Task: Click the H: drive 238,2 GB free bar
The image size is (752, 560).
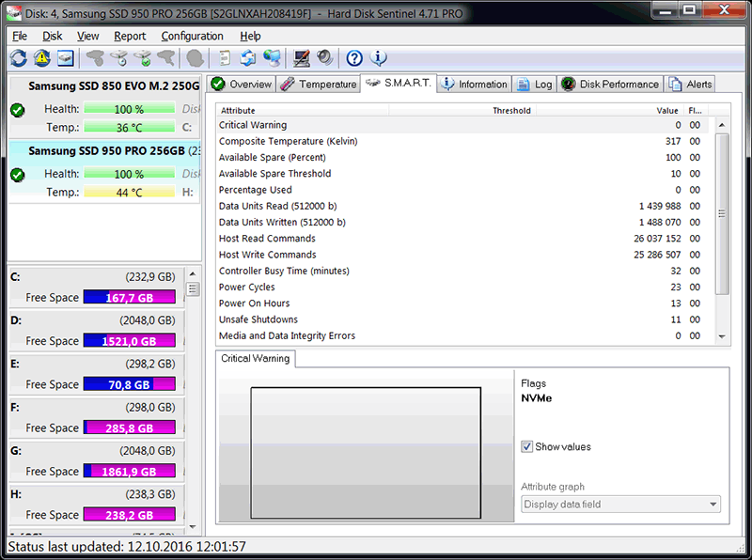Action: click(130, 515)
